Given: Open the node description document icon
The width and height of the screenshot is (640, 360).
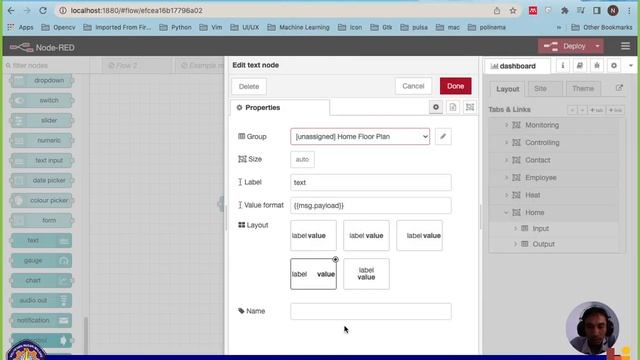Looking at the screenshot, I should (x=453, y=107).
